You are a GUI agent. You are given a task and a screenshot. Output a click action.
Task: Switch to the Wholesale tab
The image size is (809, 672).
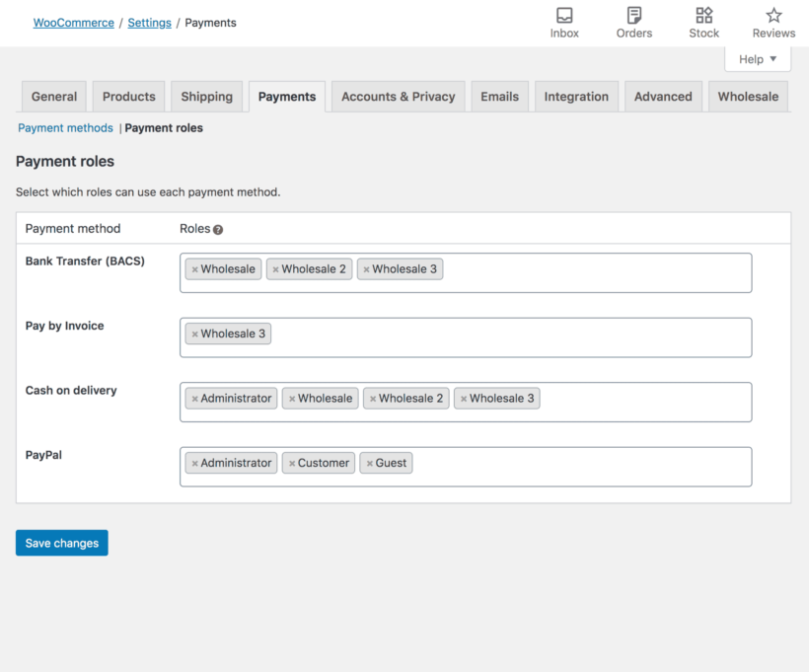(748, 96)
